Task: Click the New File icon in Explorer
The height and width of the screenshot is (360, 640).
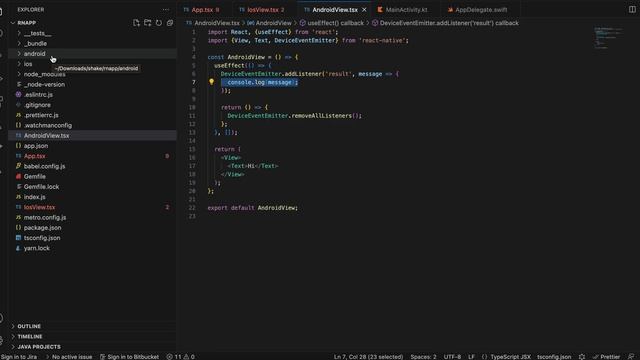Action: (x=136, y=23)
